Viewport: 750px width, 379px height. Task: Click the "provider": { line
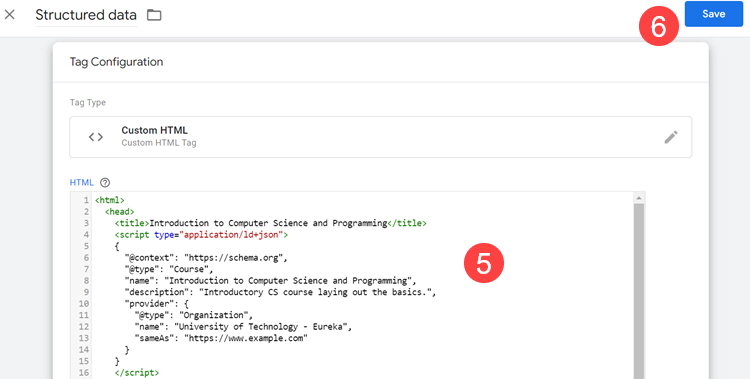pos(156,303)
